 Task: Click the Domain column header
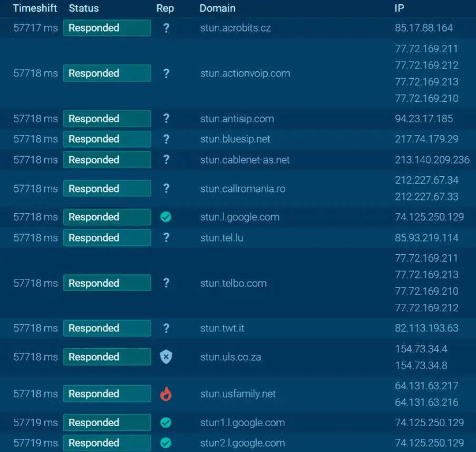coord(217,8)
